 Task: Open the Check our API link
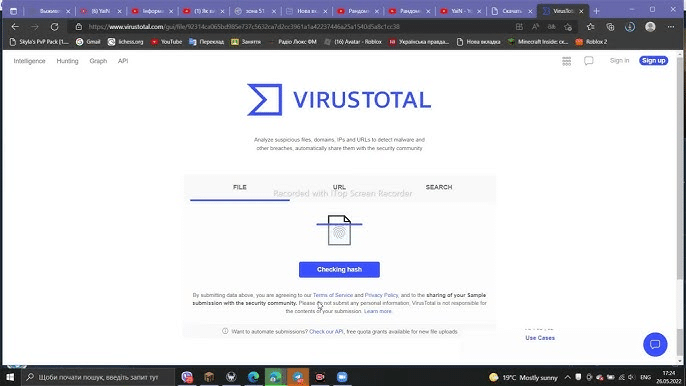point(326,332)
